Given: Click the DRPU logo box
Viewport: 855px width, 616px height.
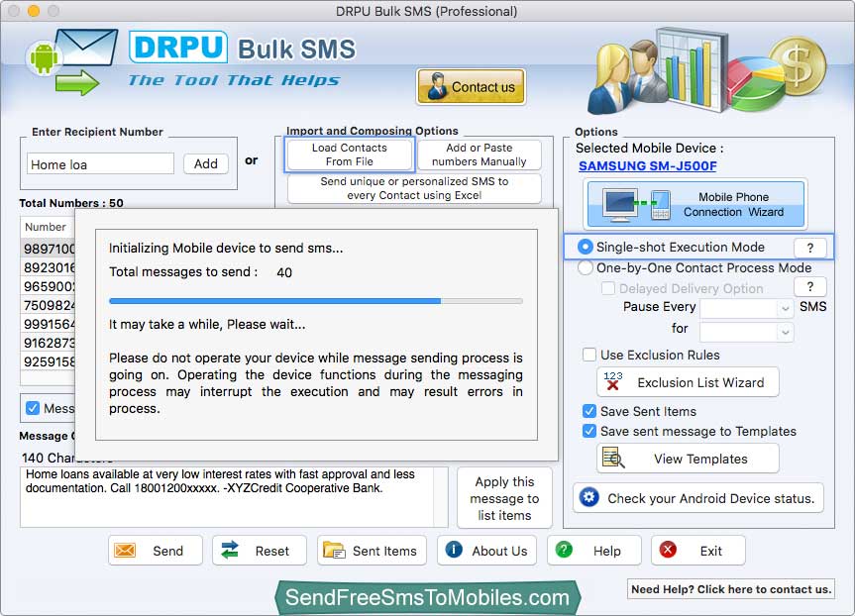Looking at the screenshot, I should pyautogui.click(x=178, y=47).
